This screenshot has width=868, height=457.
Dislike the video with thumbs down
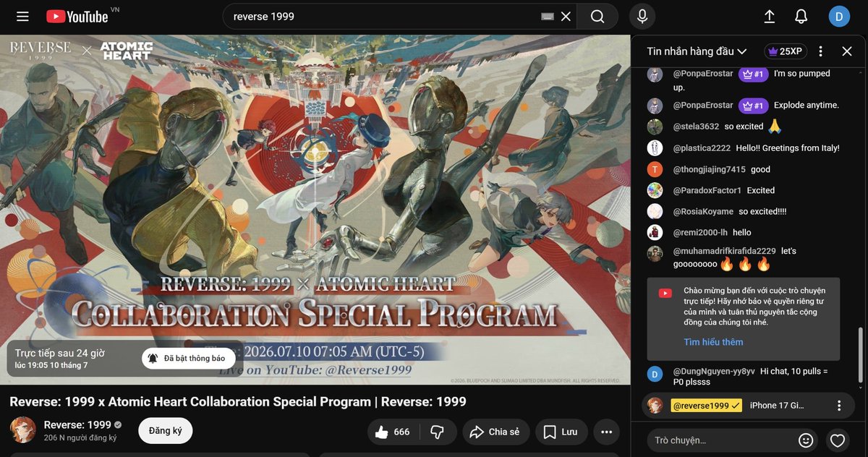point(438,432)
